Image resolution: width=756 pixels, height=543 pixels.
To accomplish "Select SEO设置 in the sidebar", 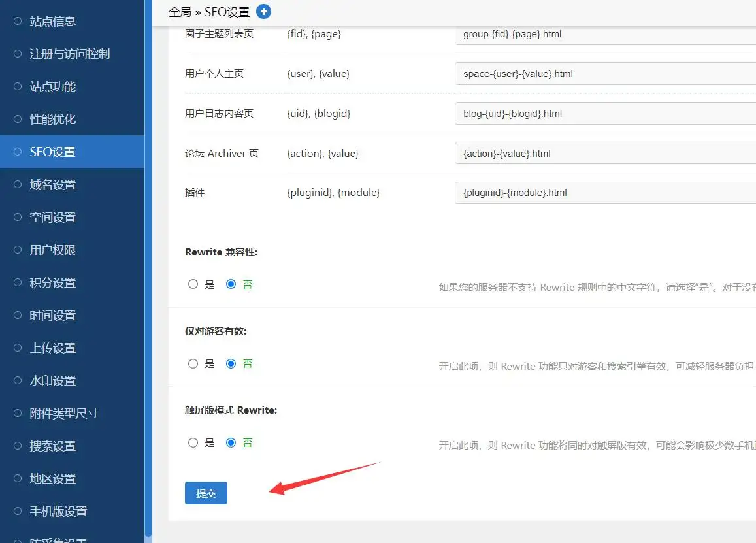I will [53, 152].
